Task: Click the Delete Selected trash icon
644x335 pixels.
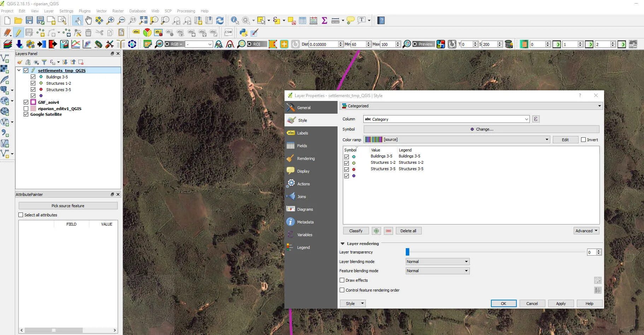Action: click(x=88, y=32)
